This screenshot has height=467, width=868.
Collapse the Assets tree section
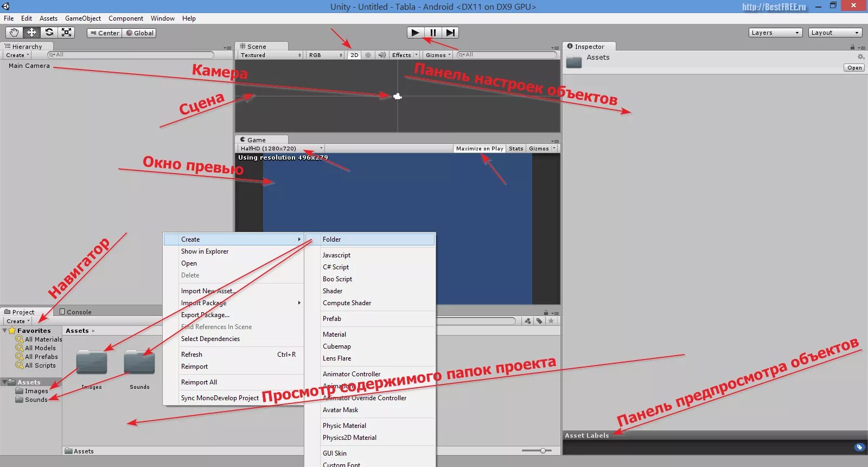point(5,382)
